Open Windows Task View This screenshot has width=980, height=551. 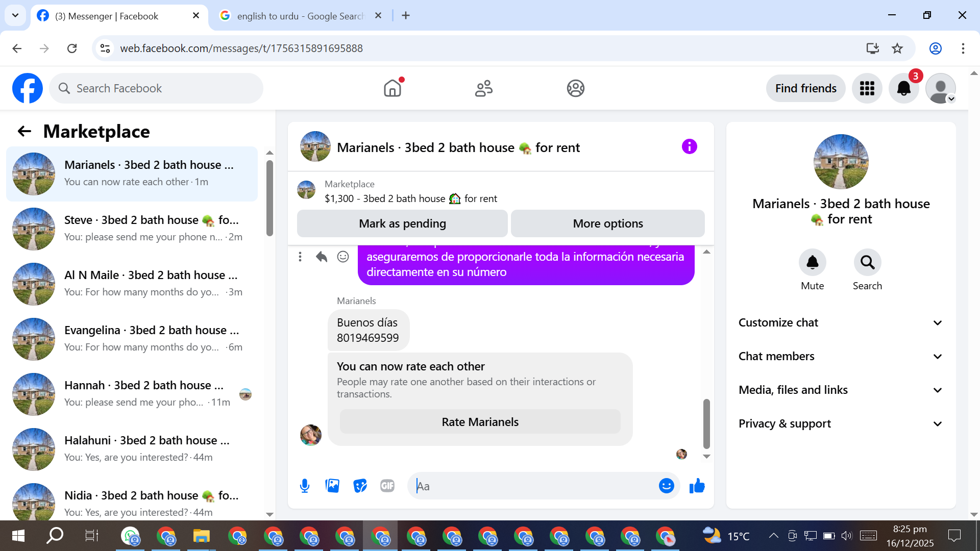[x=92, y=536]
